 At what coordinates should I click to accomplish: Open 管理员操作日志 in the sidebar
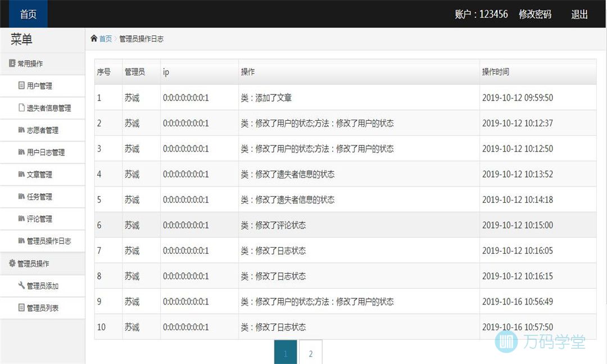pyautogui.click(x=48, y=241)
